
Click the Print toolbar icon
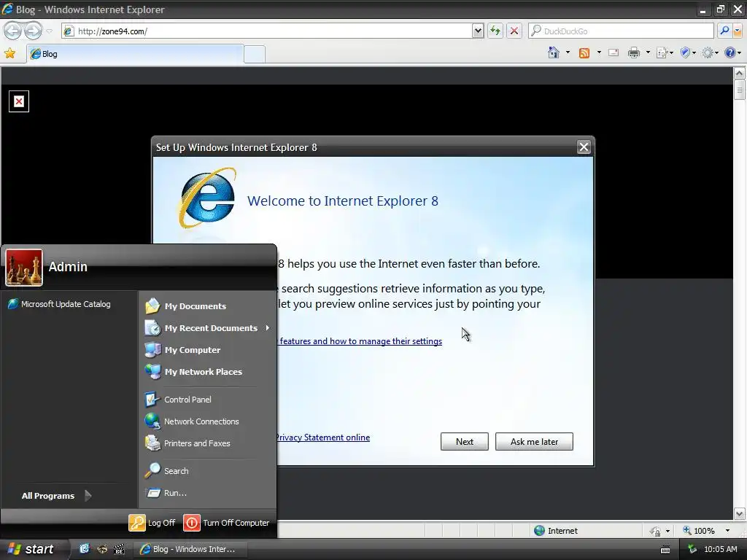pos(634,52)
